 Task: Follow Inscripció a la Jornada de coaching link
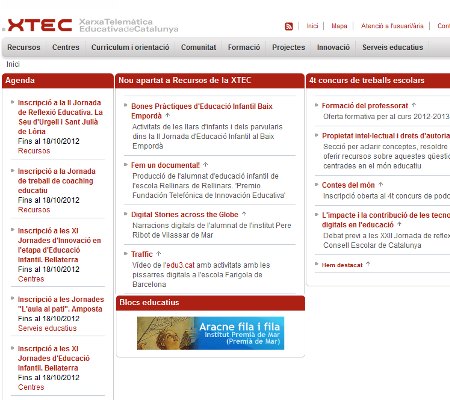(x=56, y=181)
